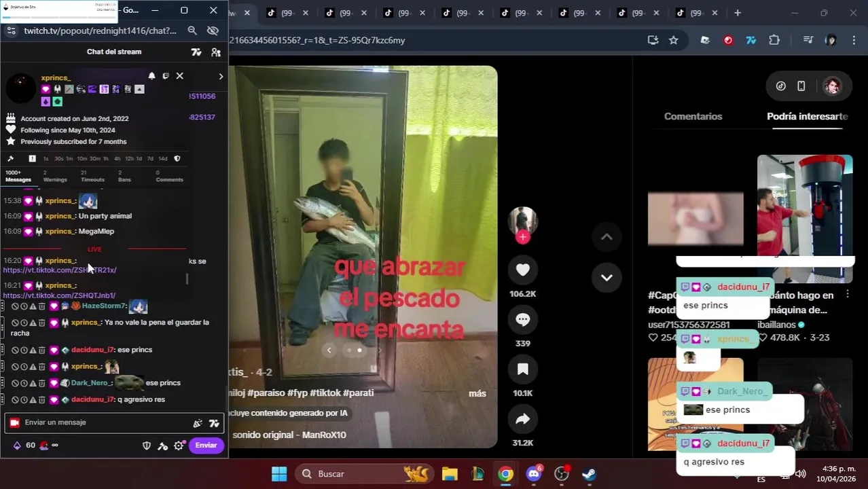Screen dimensions: 868x489
Task: Open the vt.tiktok.com/ZSHQTJnb1 link
Action: 59,295
